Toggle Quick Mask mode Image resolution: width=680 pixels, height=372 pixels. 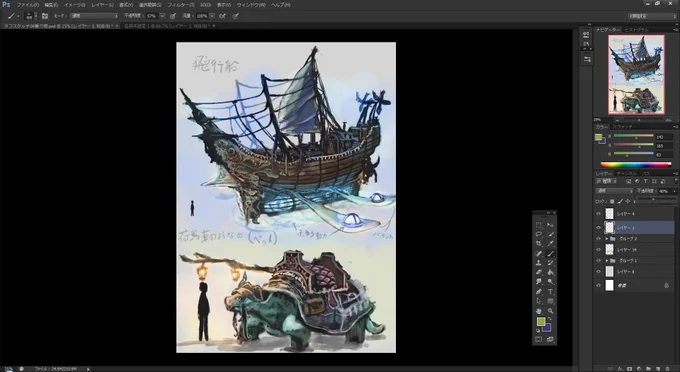[539, 339]
